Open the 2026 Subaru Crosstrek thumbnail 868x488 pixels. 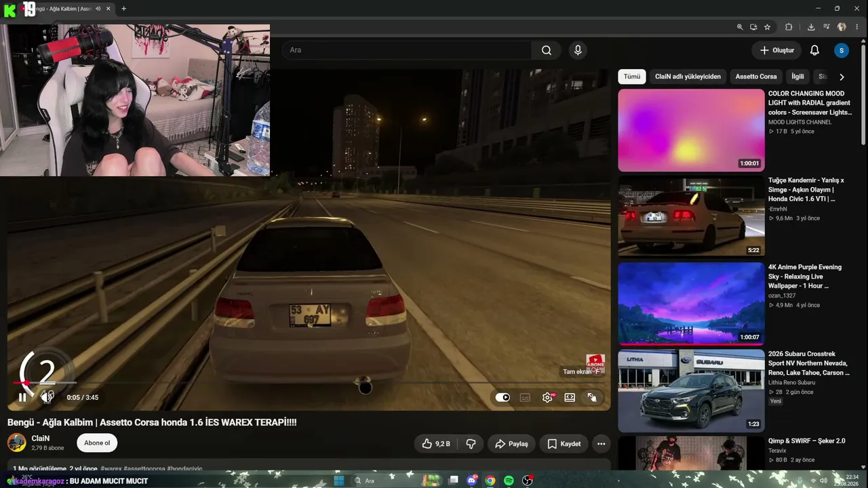pos(691,390)
